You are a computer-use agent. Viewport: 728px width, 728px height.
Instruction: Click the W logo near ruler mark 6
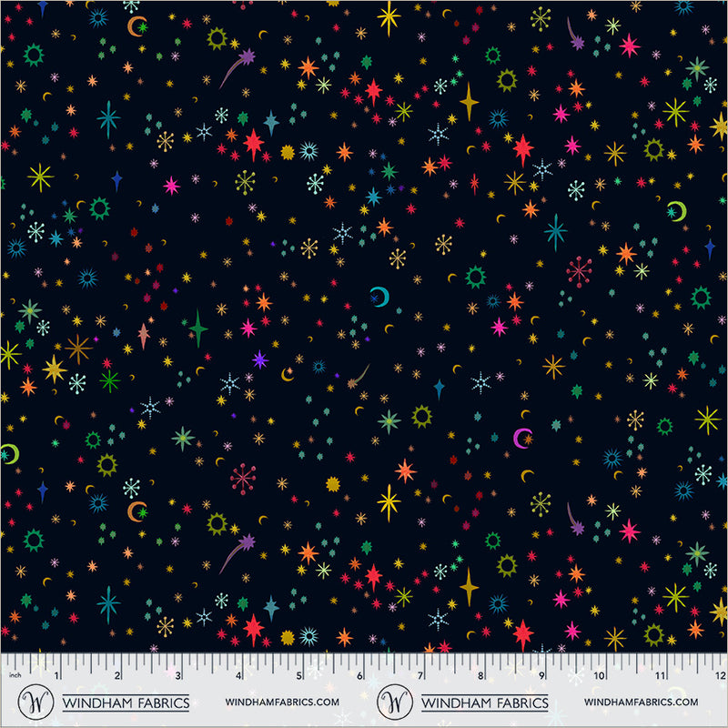(395, 702)
